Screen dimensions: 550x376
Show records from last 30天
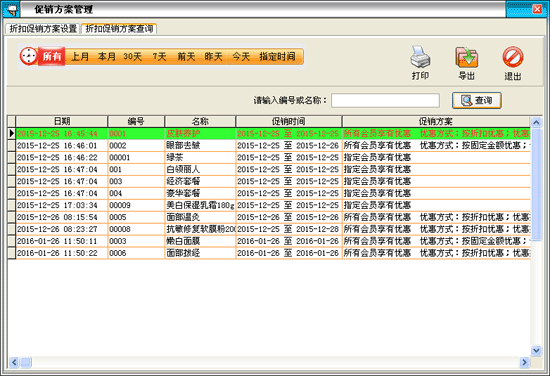tap(133, 56)
